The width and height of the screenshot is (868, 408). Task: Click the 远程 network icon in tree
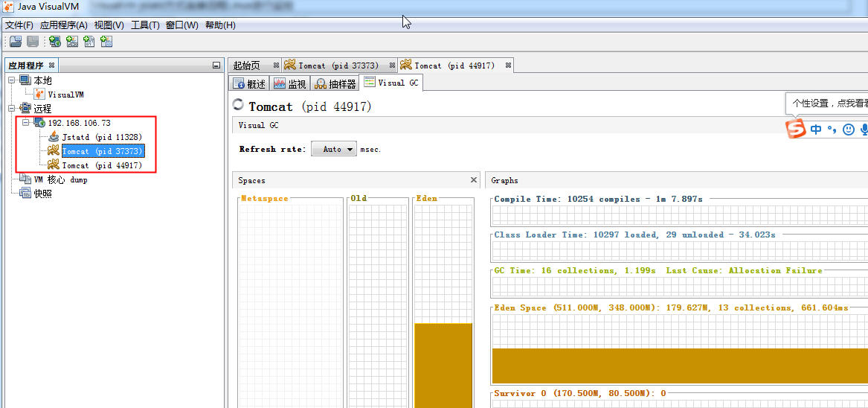click(x=25, y=109)
